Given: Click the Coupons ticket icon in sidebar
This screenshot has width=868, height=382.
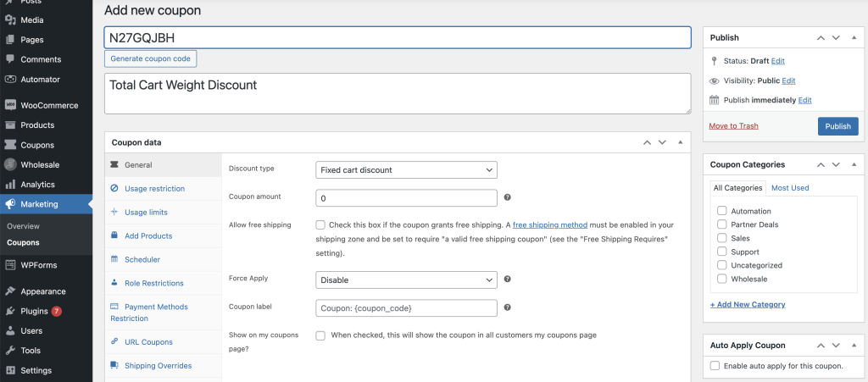Looking at the screenshot, I should point(10,145).
